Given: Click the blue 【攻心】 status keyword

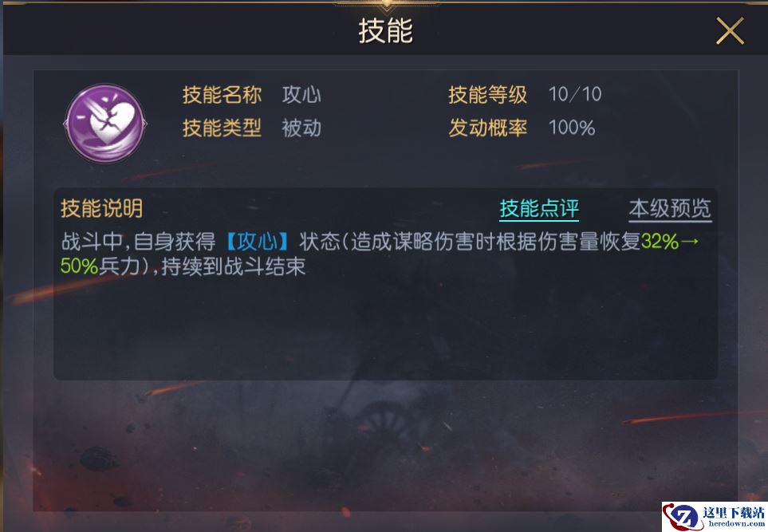Looking at the screenshot, I should (257, 242).
